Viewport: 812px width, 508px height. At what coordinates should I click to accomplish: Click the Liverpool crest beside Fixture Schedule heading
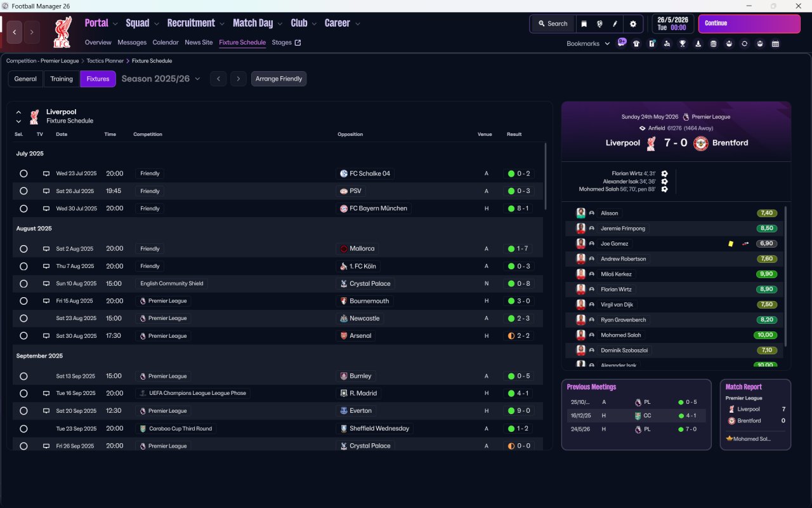(34, 116)
